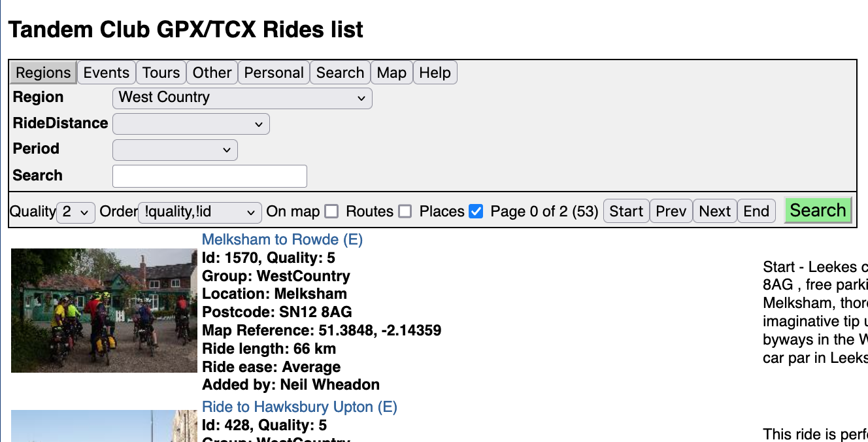868x442 pixels.
Task: Click the Melksham ride cyclists thumbnail
Action: pyautogui.click(x=104, y=310)
